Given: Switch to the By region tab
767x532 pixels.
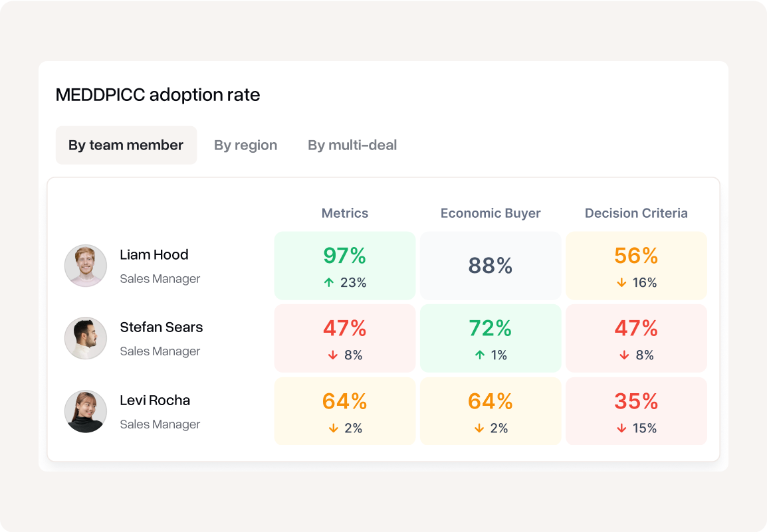Looking at the screenshot, I should tap(245, 145).
